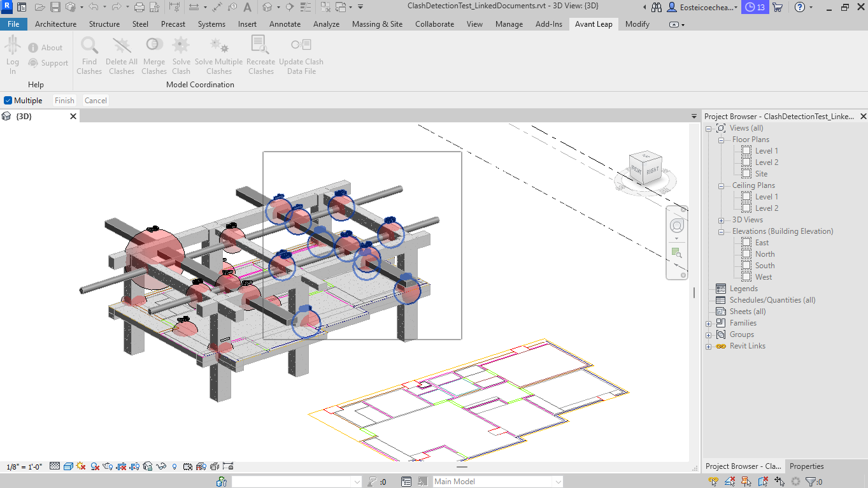
Task: Open the Main Model workset dropdown
Action: coord(558,482)
